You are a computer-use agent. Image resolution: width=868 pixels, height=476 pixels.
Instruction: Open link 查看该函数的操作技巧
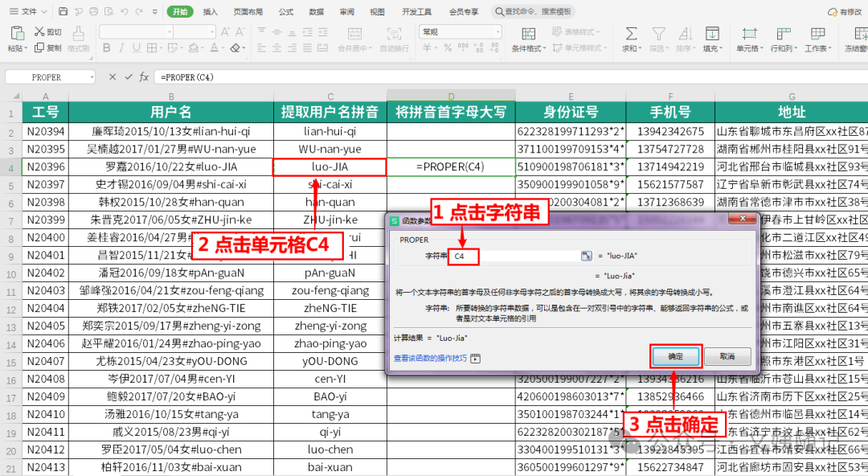click(430, 359)
